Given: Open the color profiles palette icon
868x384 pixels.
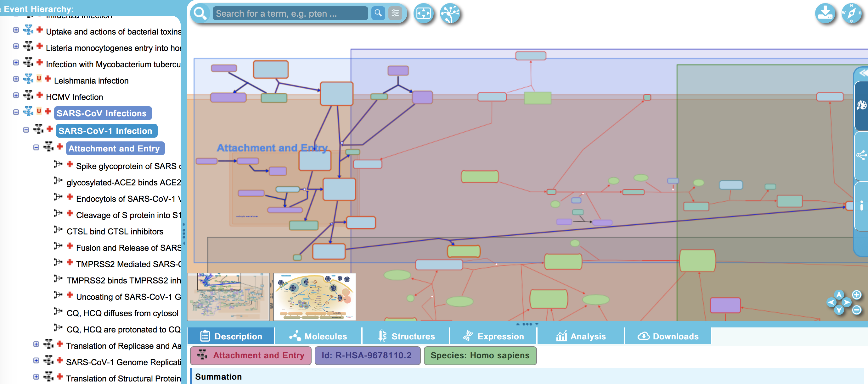Looking at the screenshot, I should (861, 105).
